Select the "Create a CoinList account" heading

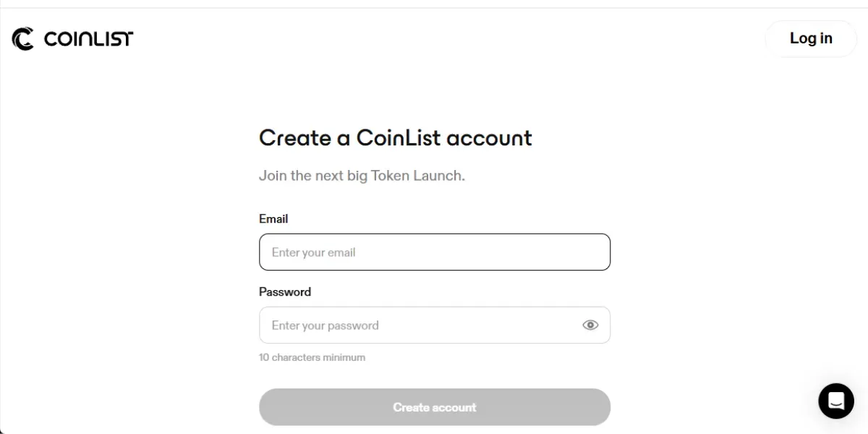396,137
